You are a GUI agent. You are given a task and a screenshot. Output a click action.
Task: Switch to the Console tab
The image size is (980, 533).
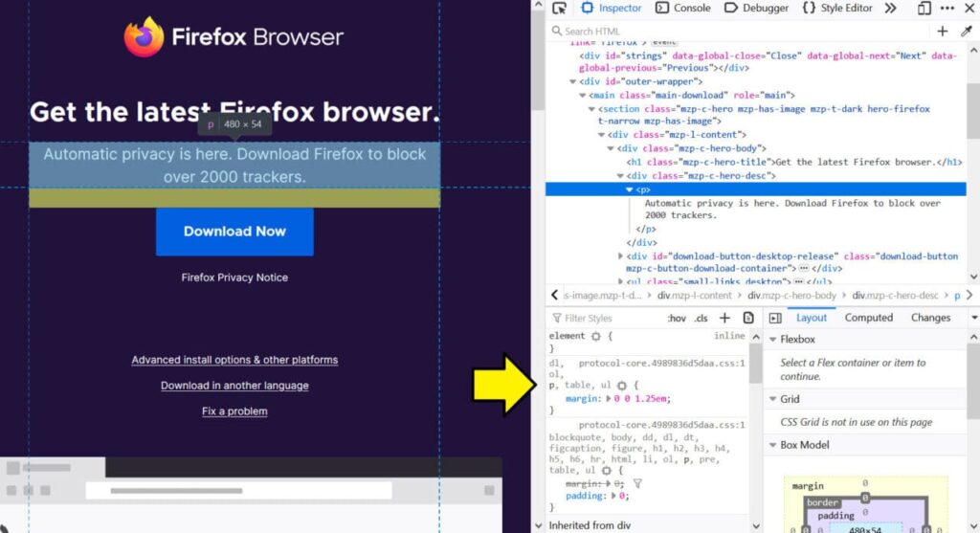[x=683, y=9]
